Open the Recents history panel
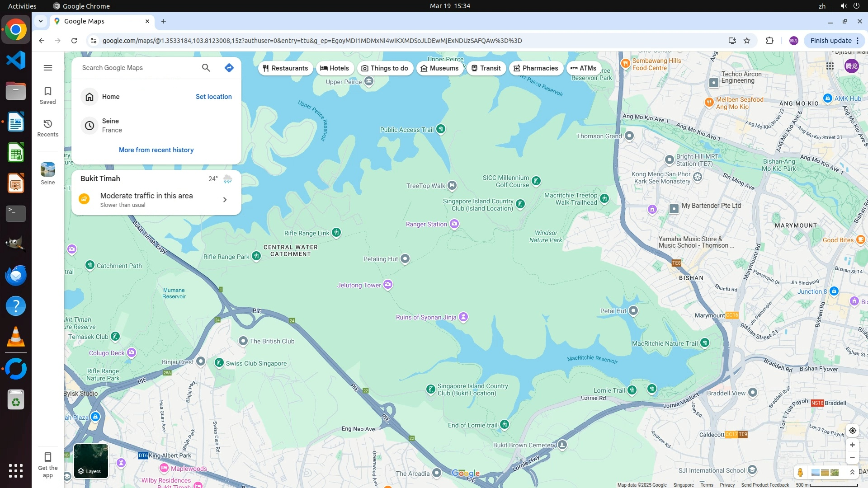868x488 pixels. click(x=47, y=128)
